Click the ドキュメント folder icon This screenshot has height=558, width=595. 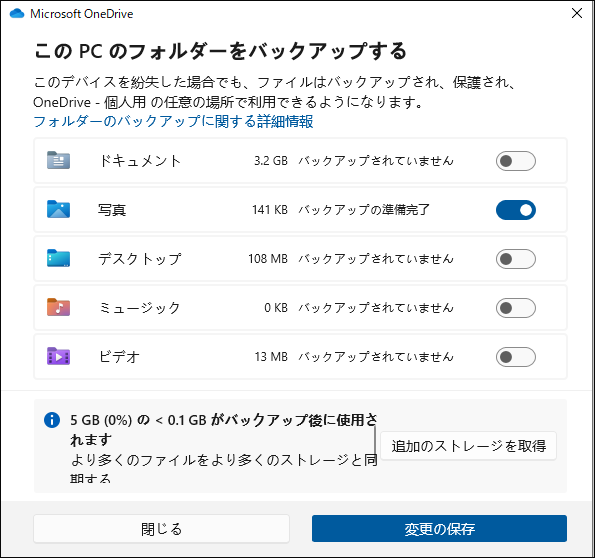tap(58, 161)
